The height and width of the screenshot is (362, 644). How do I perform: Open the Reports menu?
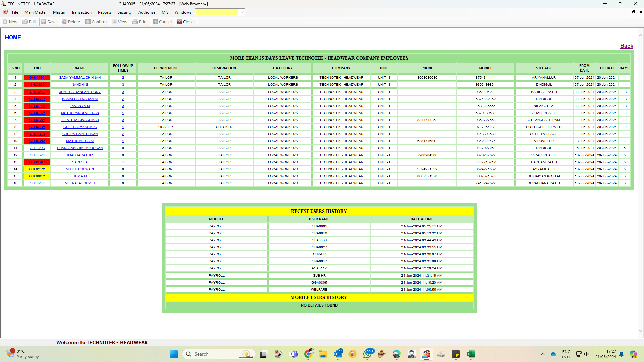click(104, 12)
